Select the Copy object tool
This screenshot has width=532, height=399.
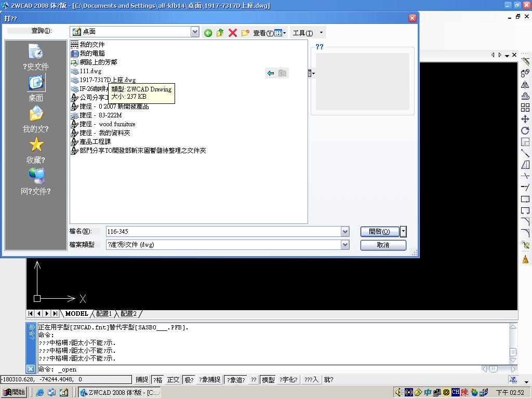pyautogui.click(x=525, y=73)
